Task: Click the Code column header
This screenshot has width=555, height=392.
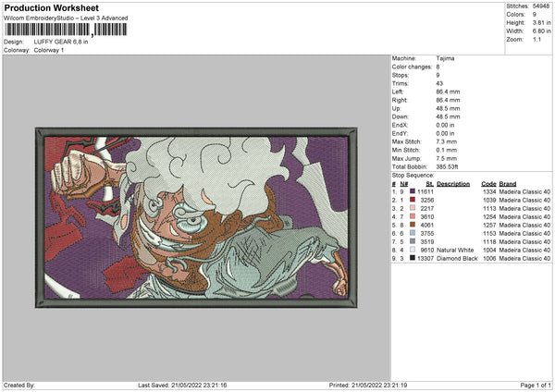Action: (488, 184)
